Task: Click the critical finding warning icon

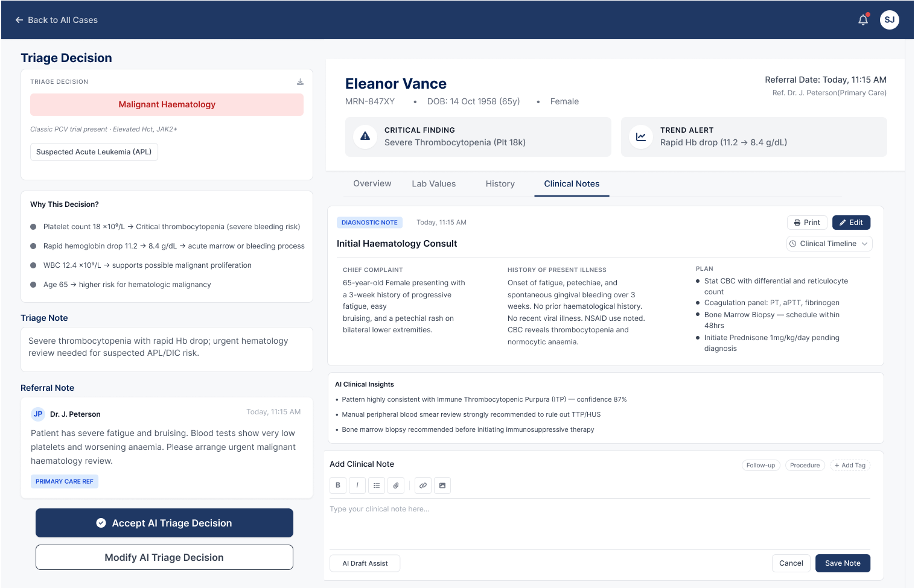Action: click(365, 136)
